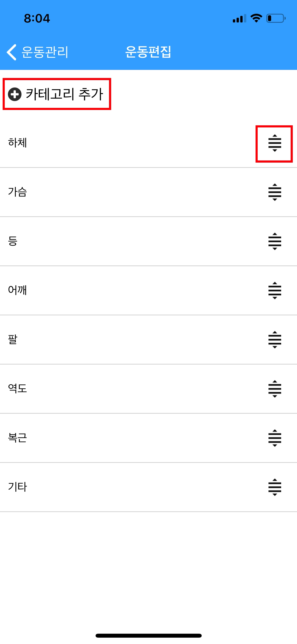
Task: Tap the reorder handle for 하체
Action: pos(275,143)
